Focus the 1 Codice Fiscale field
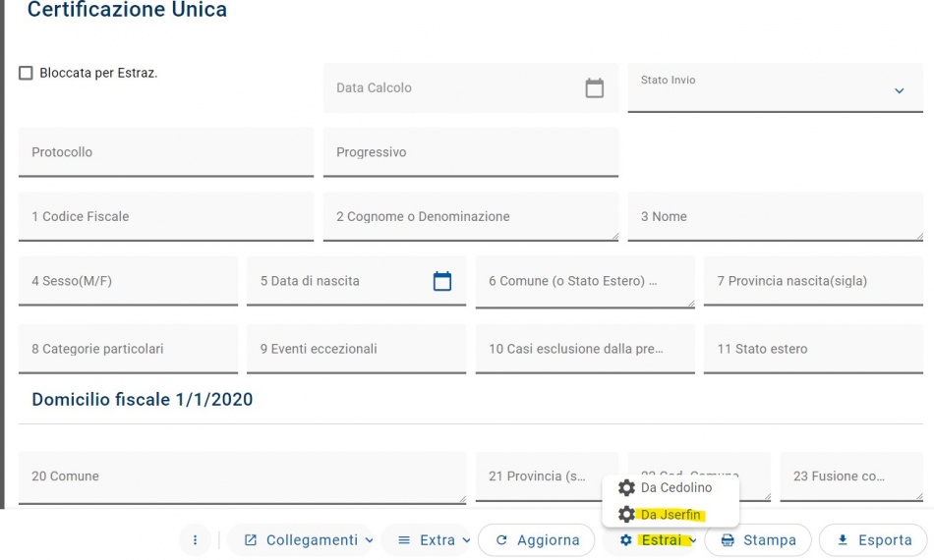Viewport: 934px width, 560px height. (x=165, y=216)
